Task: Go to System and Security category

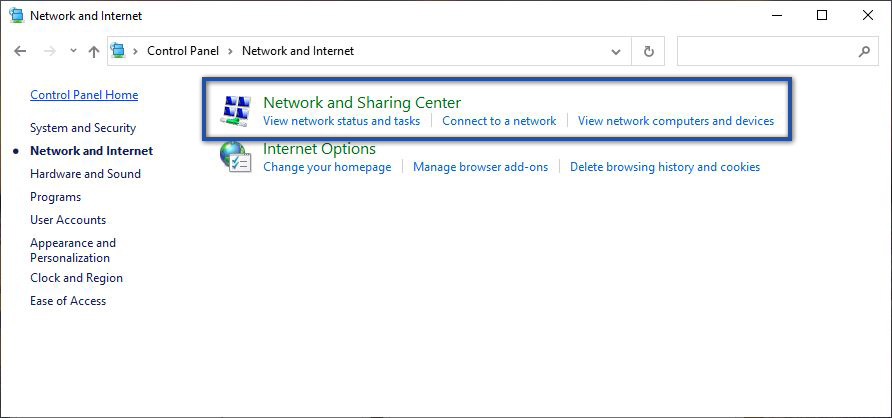Action: pos(83,128)
